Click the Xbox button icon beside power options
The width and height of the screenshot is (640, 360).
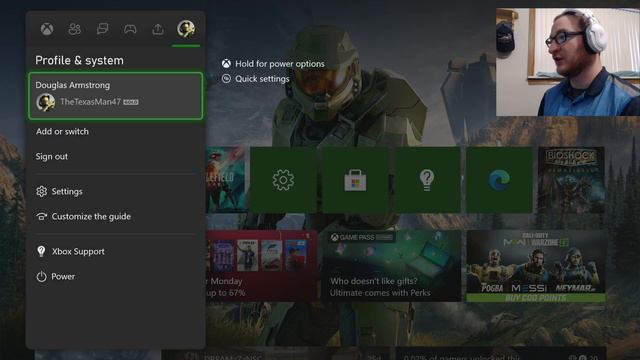pos(226,64)
